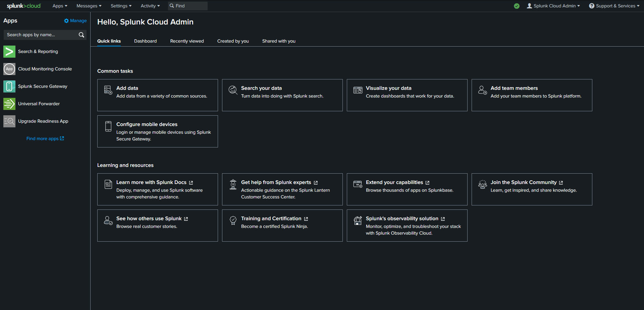The height and width of the screenshot is (310, 644).
Task: Open the Upgrade Readiness App icon
Action: point(9,121)
